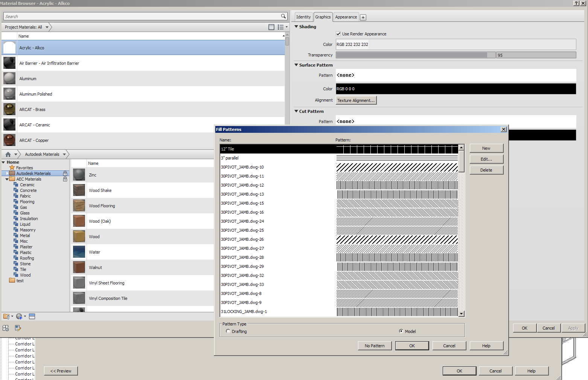Select the ARCAT - Copper material thumbnail
Screen dimensions: 588x380
pyautogui.click(x=9, y=140)
